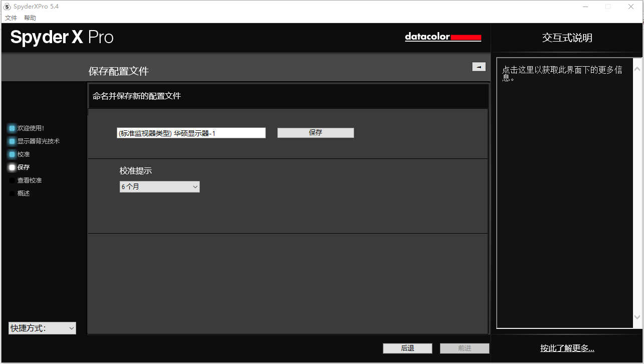The height and width of the screenshot is (364, 644).
Task: Click the Datacolor logo
Action: pos(443,37)
